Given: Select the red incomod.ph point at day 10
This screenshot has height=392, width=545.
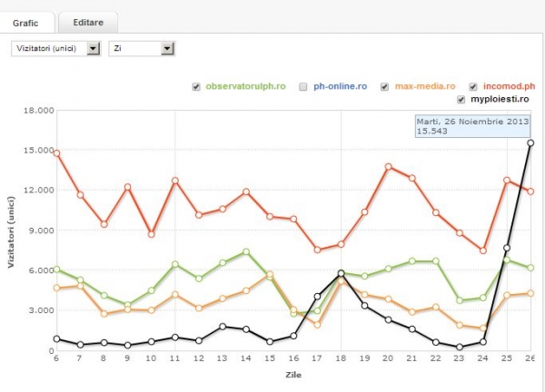Looking at the screenshot, I should (x=151, y=234).
